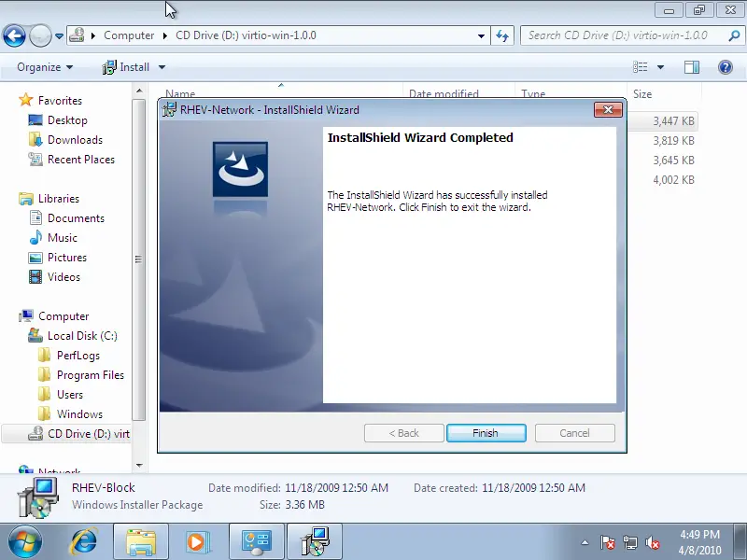Click the Back navigation arrow

coord(15,36)
